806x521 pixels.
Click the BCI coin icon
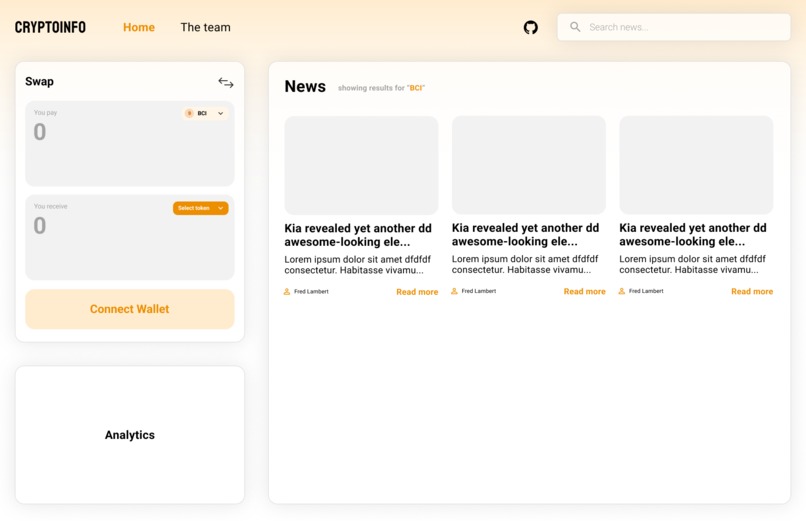pyautogui.click(x=189, y=113)
